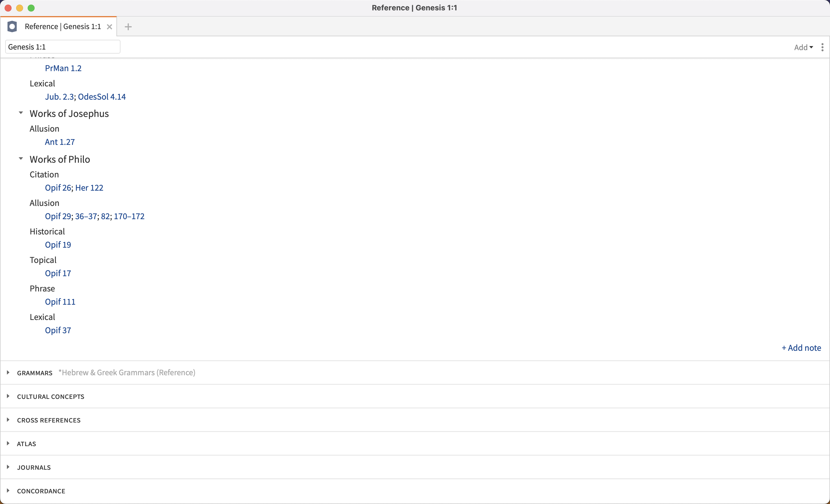Click the Logos guide icon in tab

pos(12,26)
